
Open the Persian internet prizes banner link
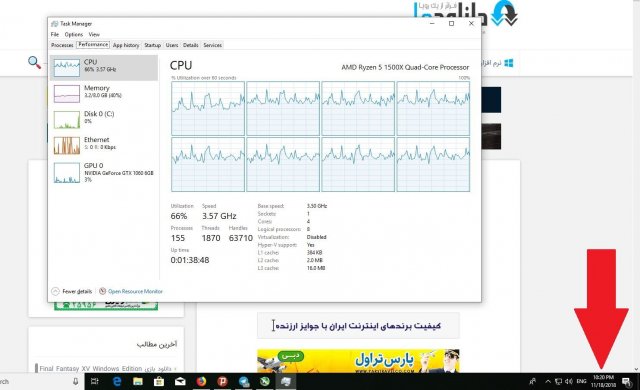(358, 326)
